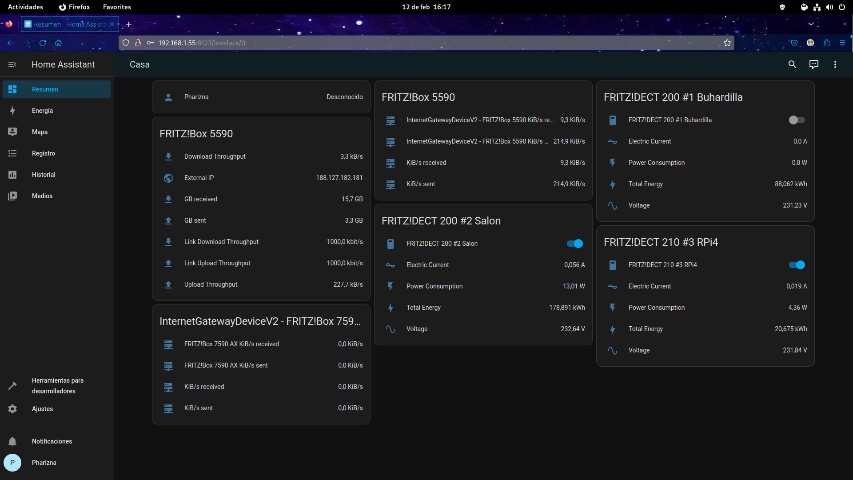Click the Link Upload Throughput icon
The height and width of the screenshot is (480, 853).
pyautogui.click(x=168, y=263)
